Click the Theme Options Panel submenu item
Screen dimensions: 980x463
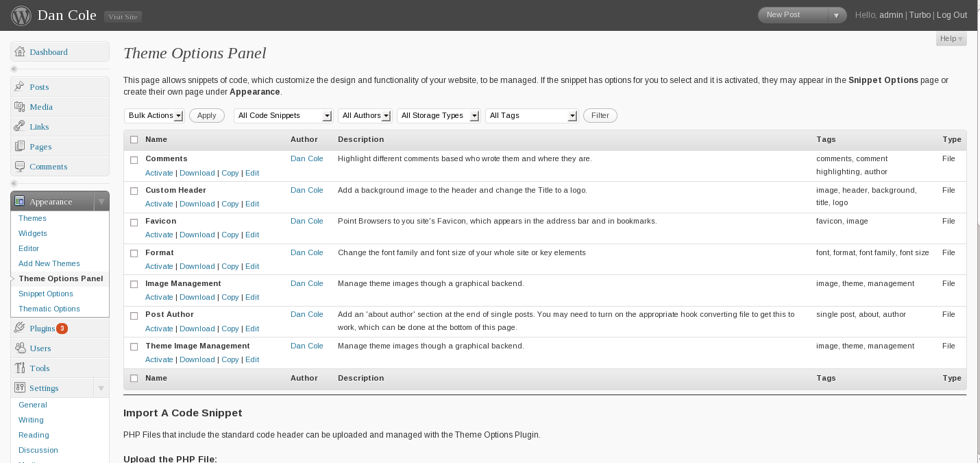click(61, 278)
